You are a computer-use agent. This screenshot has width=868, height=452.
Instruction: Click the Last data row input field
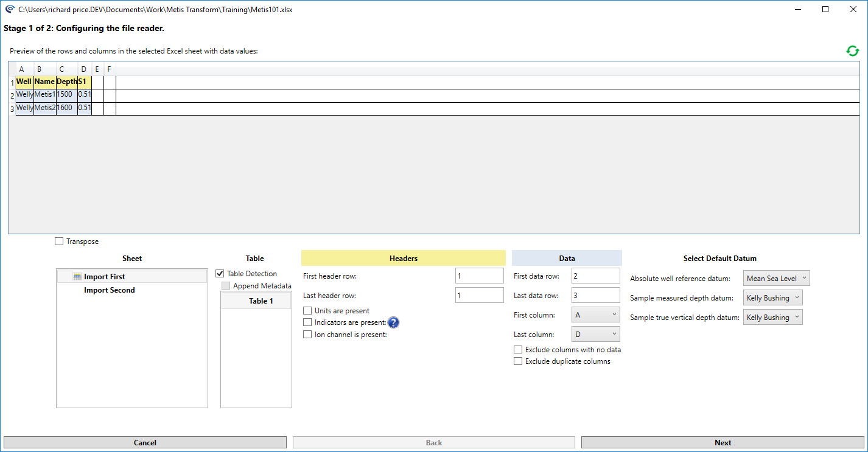[596, 295]
